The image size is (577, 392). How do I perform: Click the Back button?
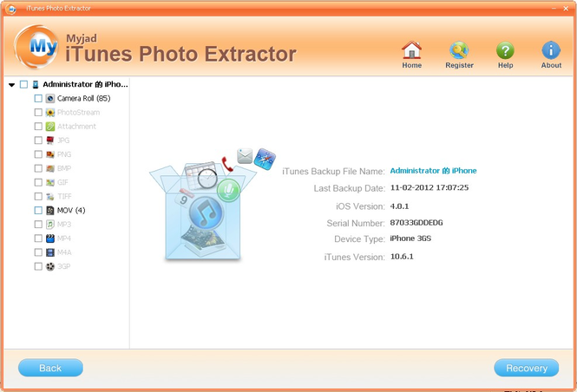pyautogui.click(x=50, y=368)
